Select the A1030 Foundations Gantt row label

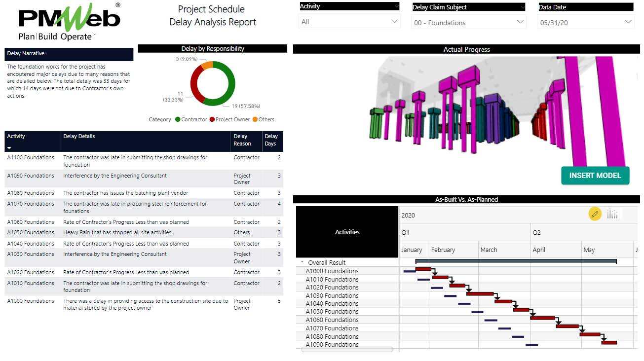[x=332, y=295]
